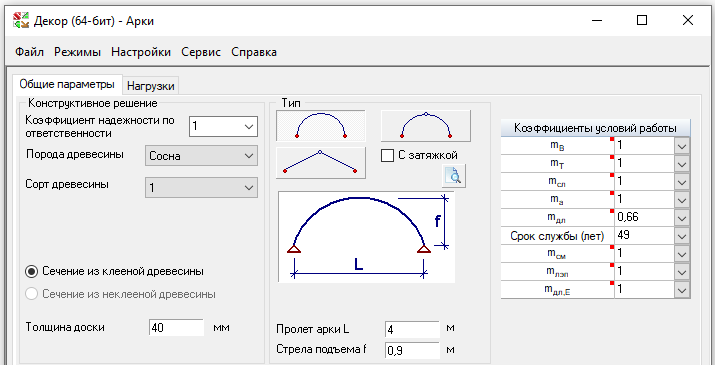Open the Настройки menu
Viewport: 715px width, 365px height.
(141, 52)
